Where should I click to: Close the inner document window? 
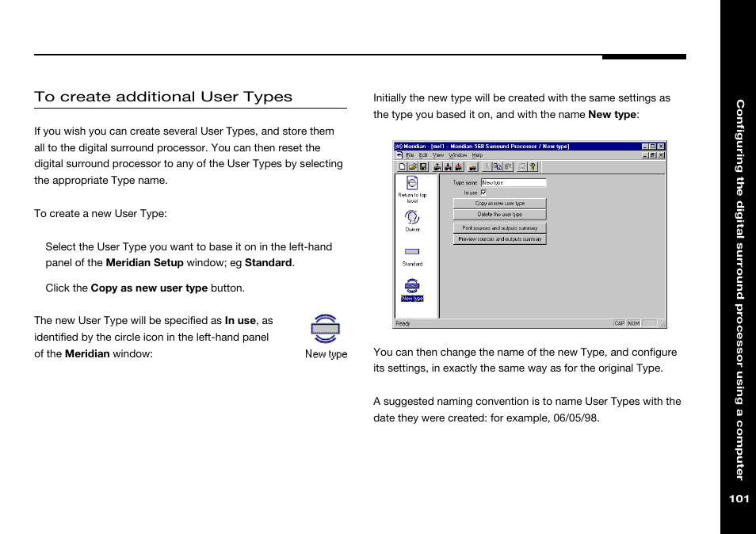[x=661, y=155]
